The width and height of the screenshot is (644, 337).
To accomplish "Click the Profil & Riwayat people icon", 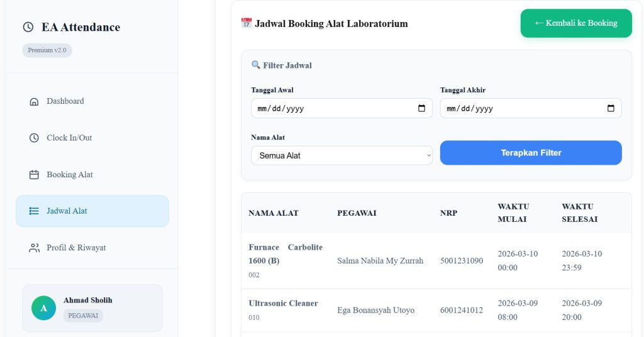I will 34,248.
